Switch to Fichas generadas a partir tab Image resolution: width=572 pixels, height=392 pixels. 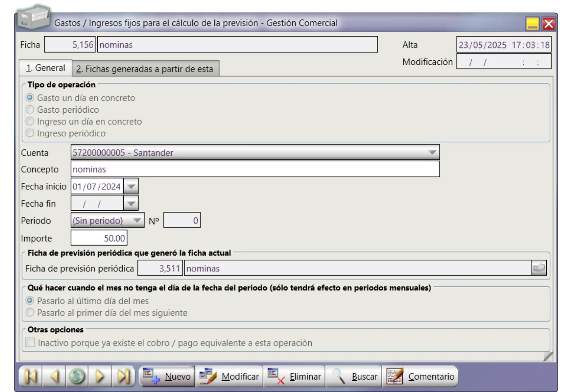point(145,69)
